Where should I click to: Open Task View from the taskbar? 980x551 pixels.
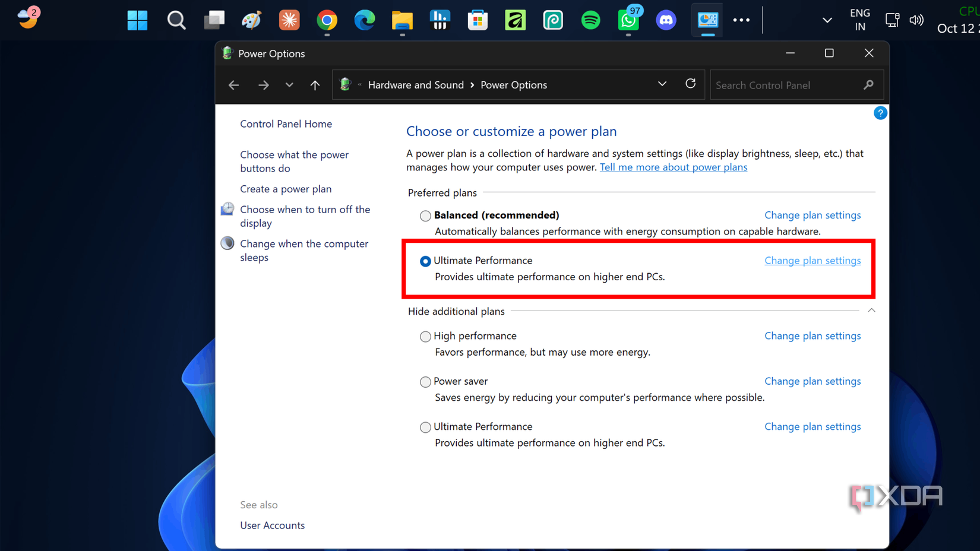(x=214, y=20)
